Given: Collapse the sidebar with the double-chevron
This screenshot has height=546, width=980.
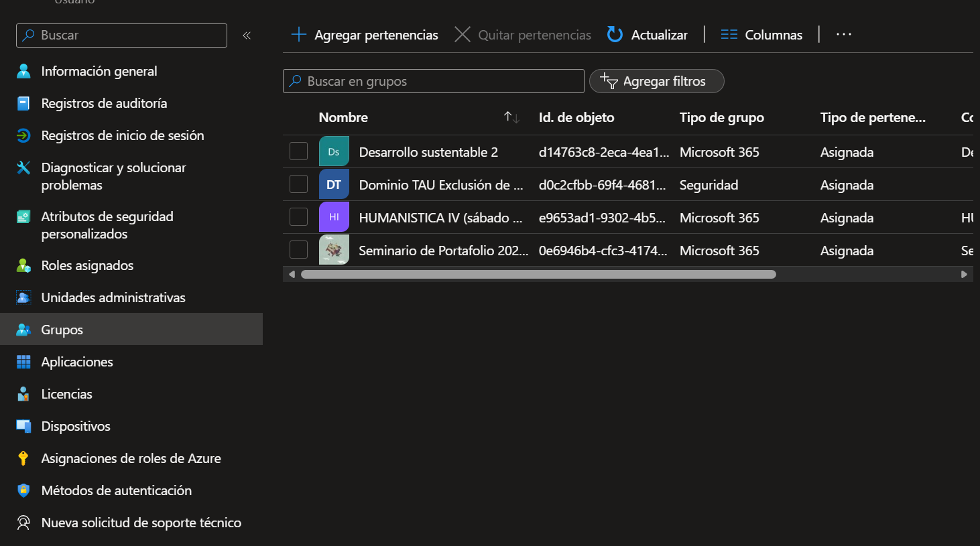Looking at the screenshot, I should [x=247, y=36].
